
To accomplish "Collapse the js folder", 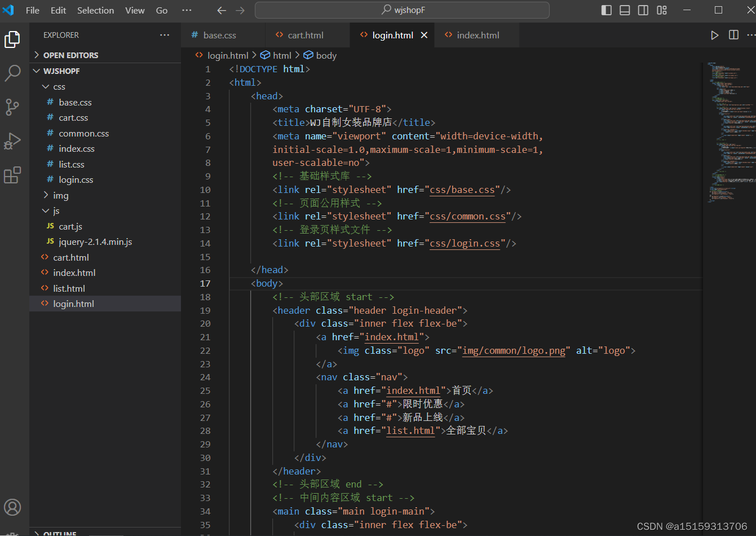I will [105, 210].
